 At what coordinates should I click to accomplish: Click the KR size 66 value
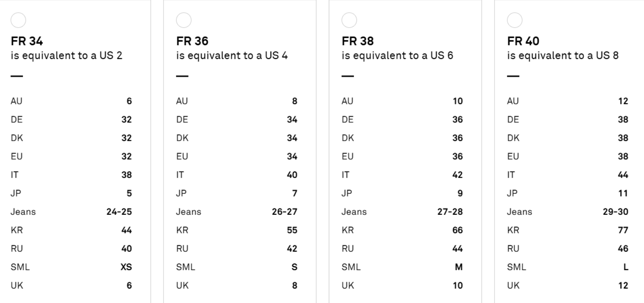(457, 230)
